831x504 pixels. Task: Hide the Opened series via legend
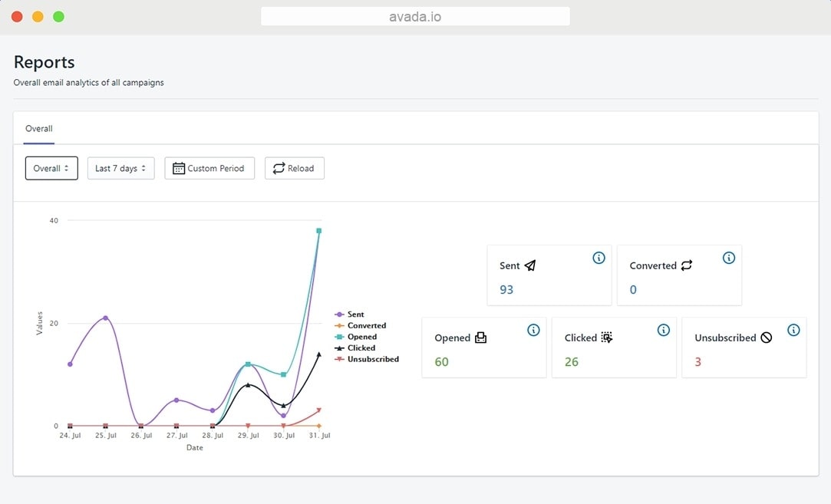361,337
